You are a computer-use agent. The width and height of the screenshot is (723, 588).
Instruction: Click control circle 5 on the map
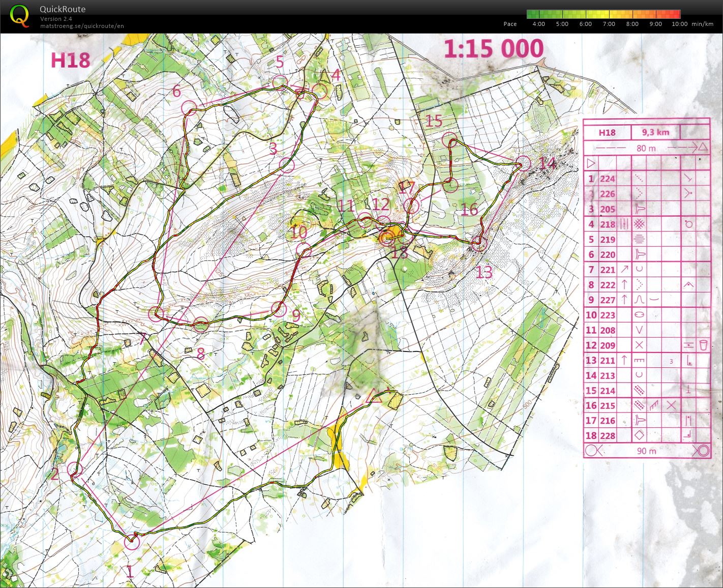pos(280,82)
